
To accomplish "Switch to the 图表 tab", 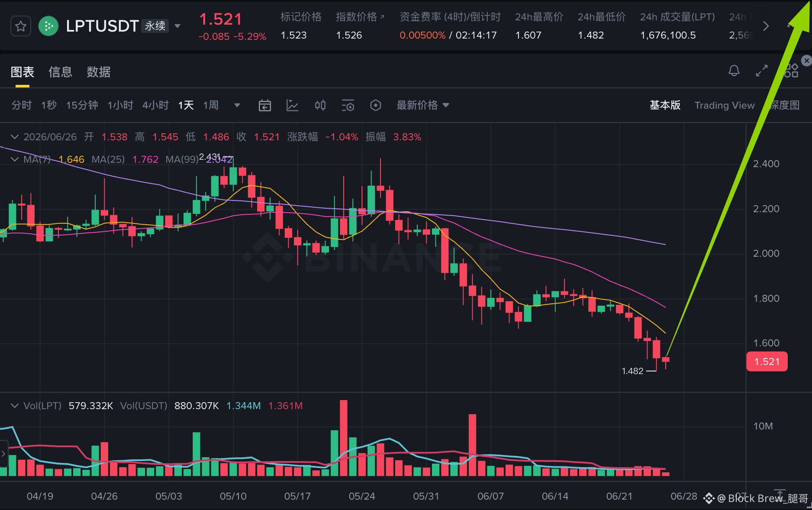I will point(23,72).
